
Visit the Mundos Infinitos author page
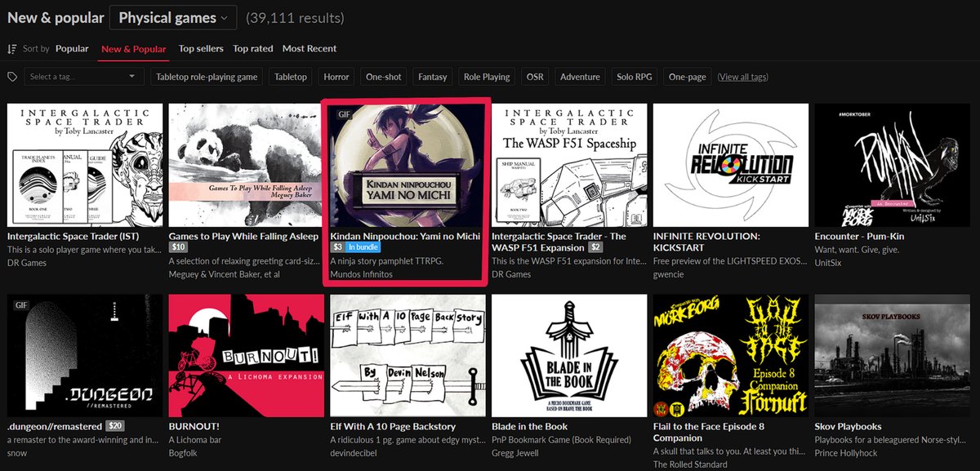361,274
